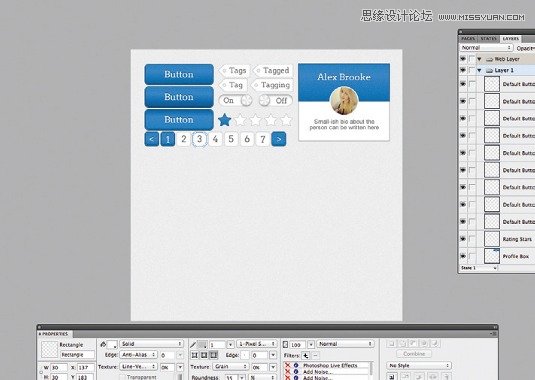
Task: Select the filled blue rating star
Action: (225, 120)
